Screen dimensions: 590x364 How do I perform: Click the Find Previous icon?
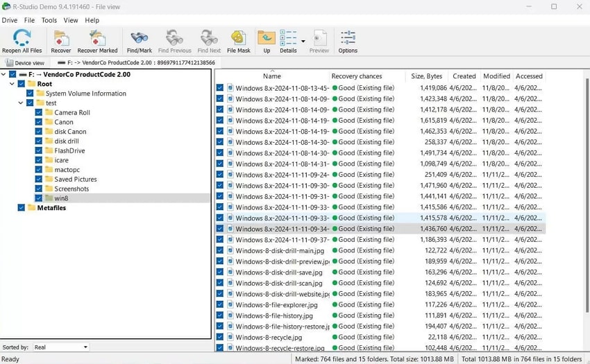point(174,38)
